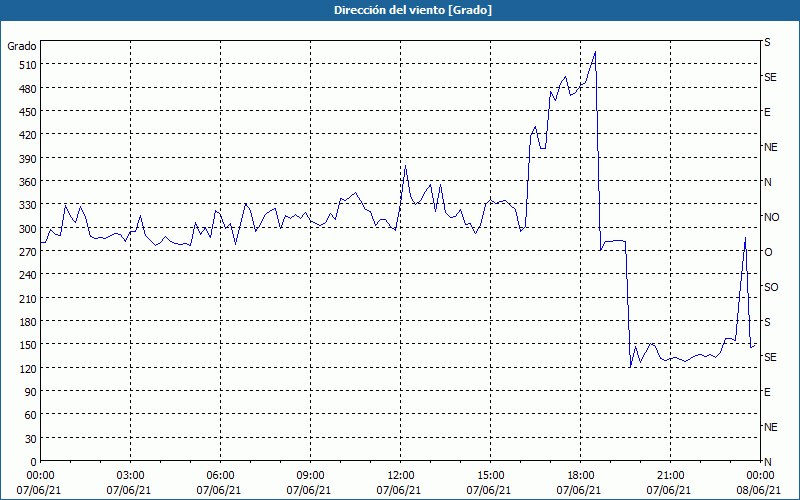
Task: Click the 07/06/21 date under 12:00
Action: pos(399,490)
